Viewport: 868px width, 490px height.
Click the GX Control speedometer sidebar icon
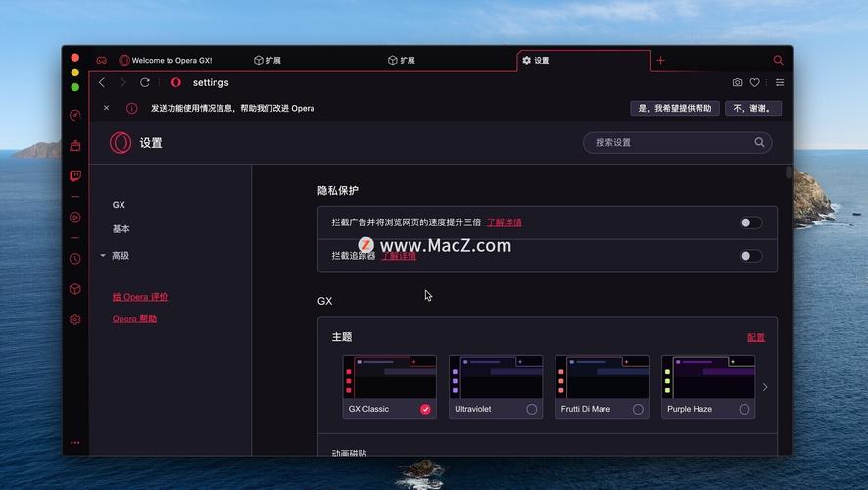[x=75, y=116]
